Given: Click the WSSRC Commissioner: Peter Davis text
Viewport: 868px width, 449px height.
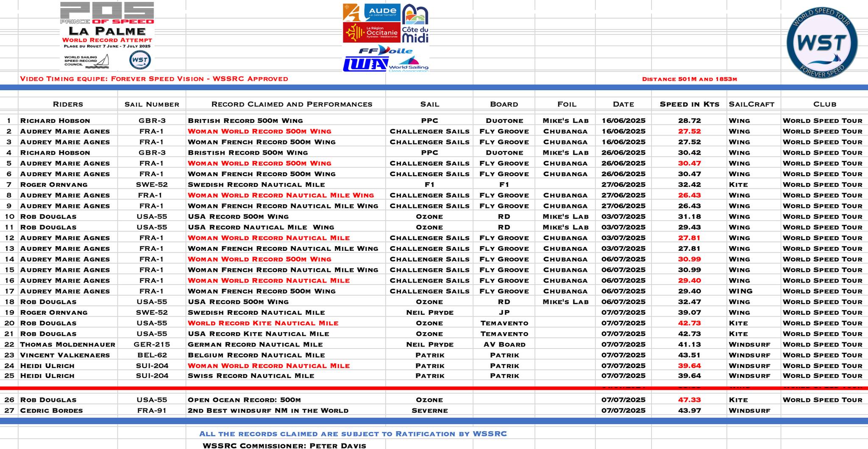Looking at the screenshot, I should click(x=284, y=446).
